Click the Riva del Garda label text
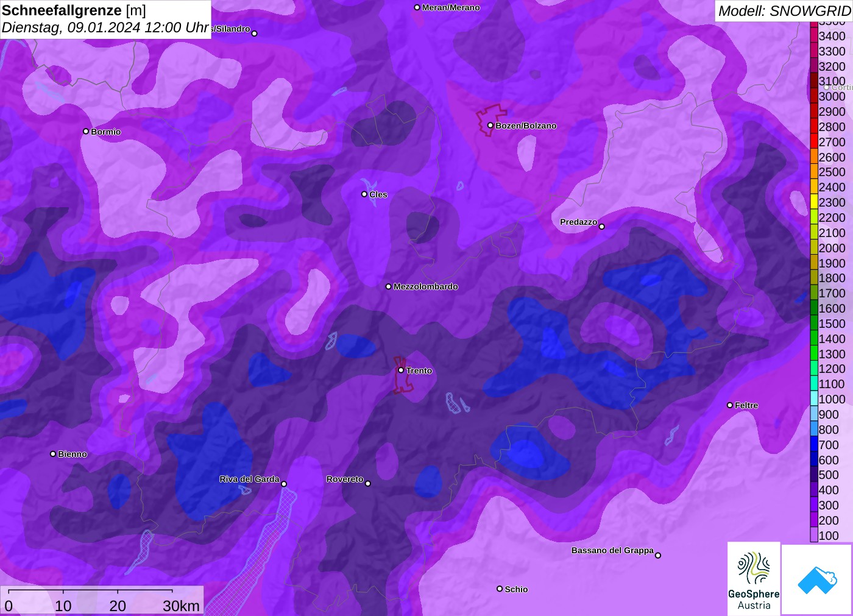The width and height of the screenshot is (853, 616). [249, 479]
